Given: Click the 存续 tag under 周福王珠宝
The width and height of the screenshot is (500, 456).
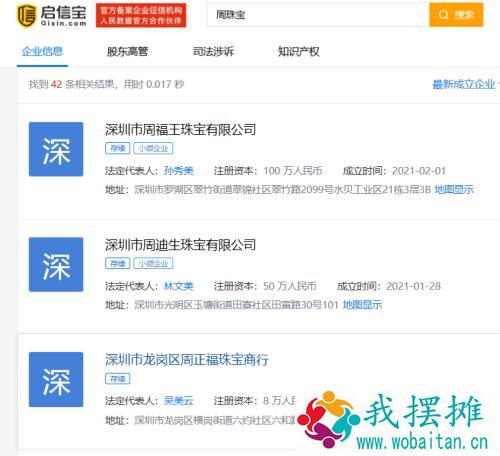Looking at the screenshot, I should point(118,148).
